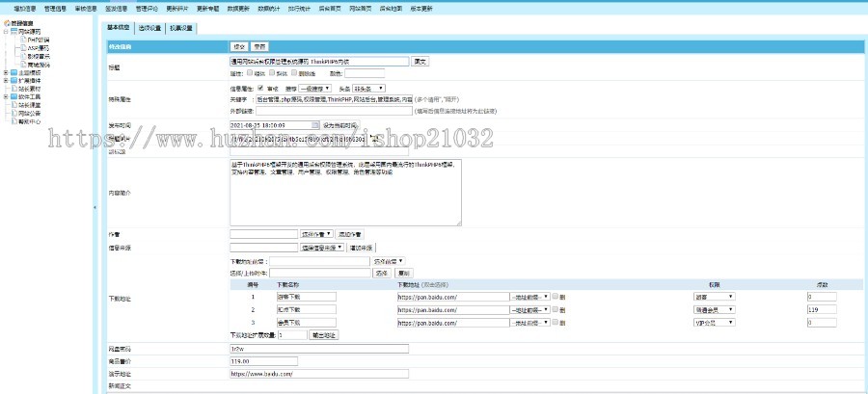
Task: Click the 复制 button beside attachment field
Action: pos(403,273)
